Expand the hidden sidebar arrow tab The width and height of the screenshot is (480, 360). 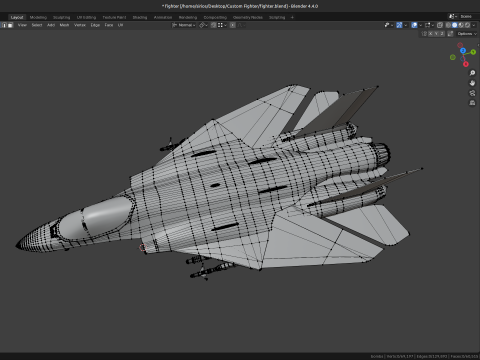(x=479, y=45)
